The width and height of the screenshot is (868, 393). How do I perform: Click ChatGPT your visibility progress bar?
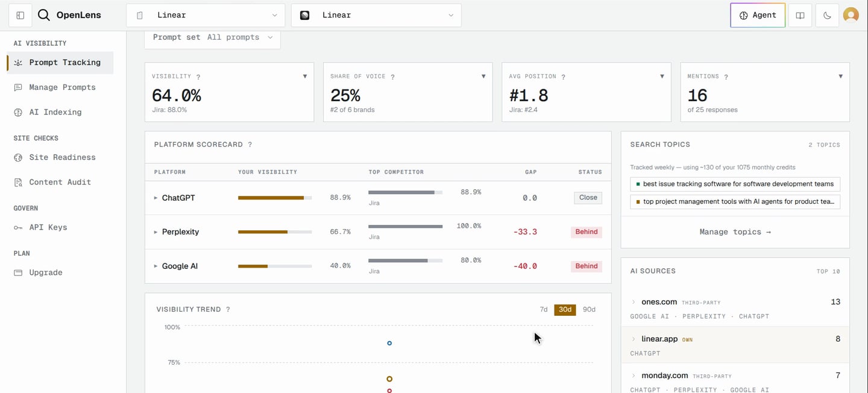275,198
